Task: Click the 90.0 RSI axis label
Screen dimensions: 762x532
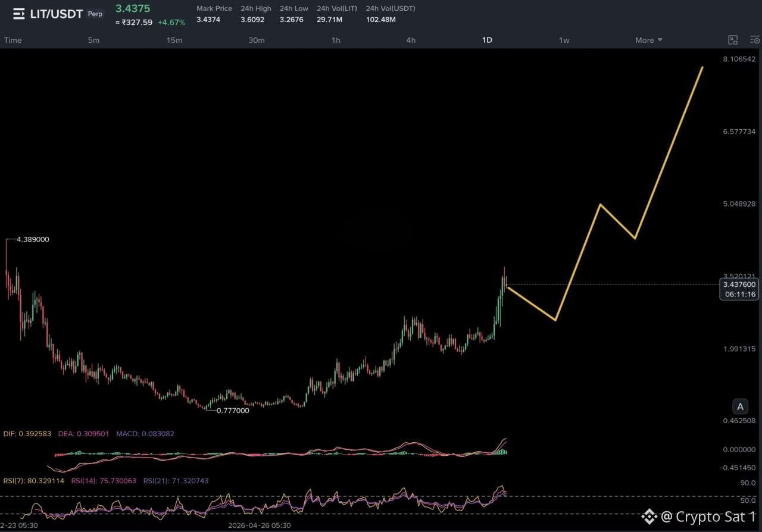Action: pyautogui.click(x=748, y=483)
